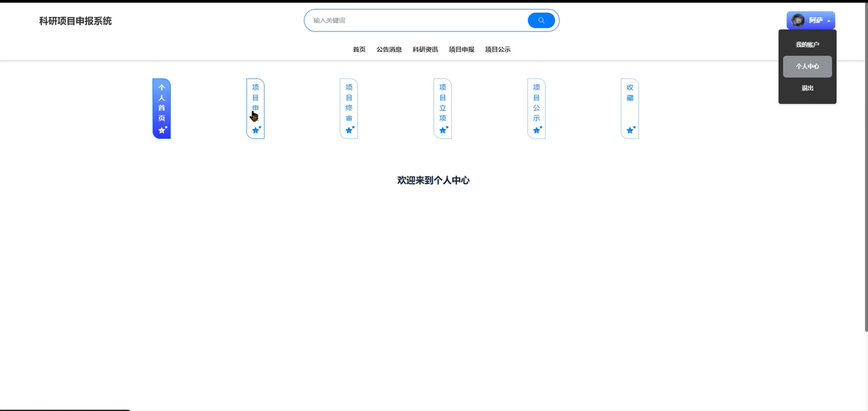Toggle the user menu caret arrow
The image size is (868, 411).
point(829,21)
